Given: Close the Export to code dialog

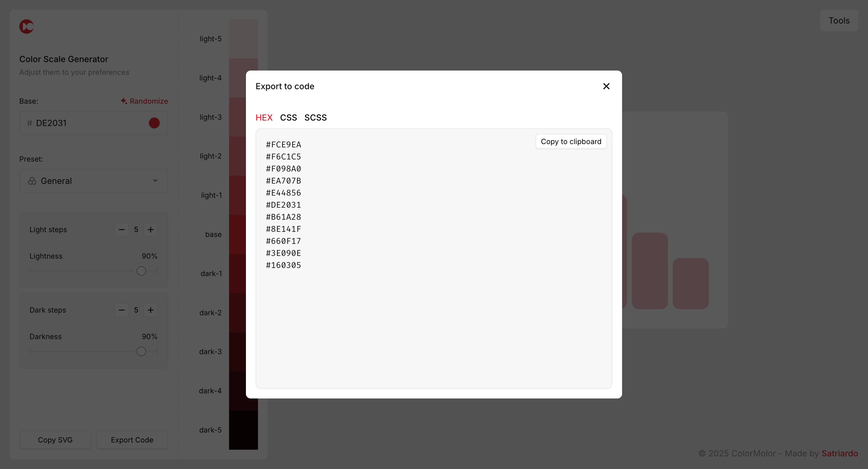Looking at the screenshot, I should [x=606, y=86].
